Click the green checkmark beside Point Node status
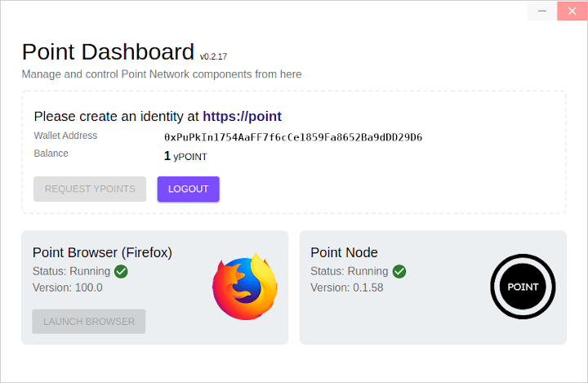Screen dimensions: 588x383 pyautogui.click(x=399, y=271)
